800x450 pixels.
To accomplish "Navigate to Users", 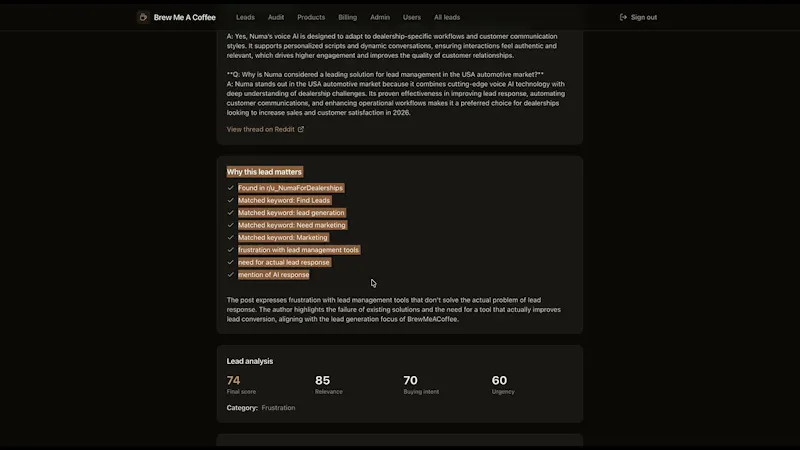I will 412,17.
